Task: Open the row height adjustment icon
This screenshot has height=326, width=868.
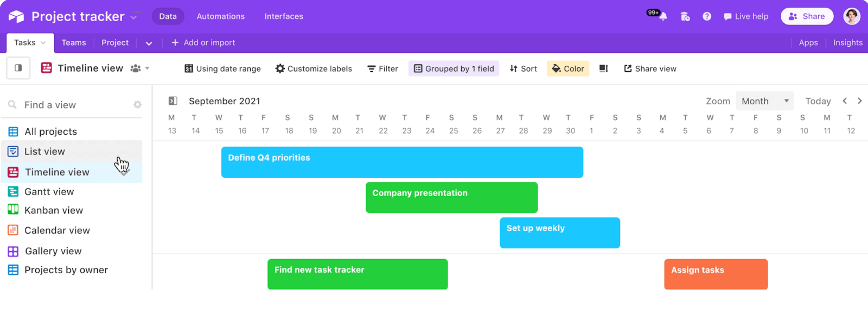Action: click(602, 68)
